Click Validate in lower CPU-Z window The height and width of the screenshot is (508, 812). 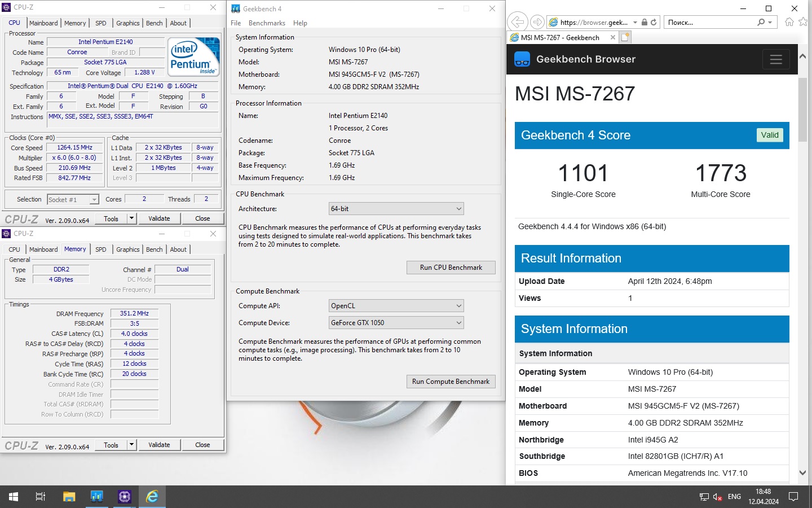[159, 445]
